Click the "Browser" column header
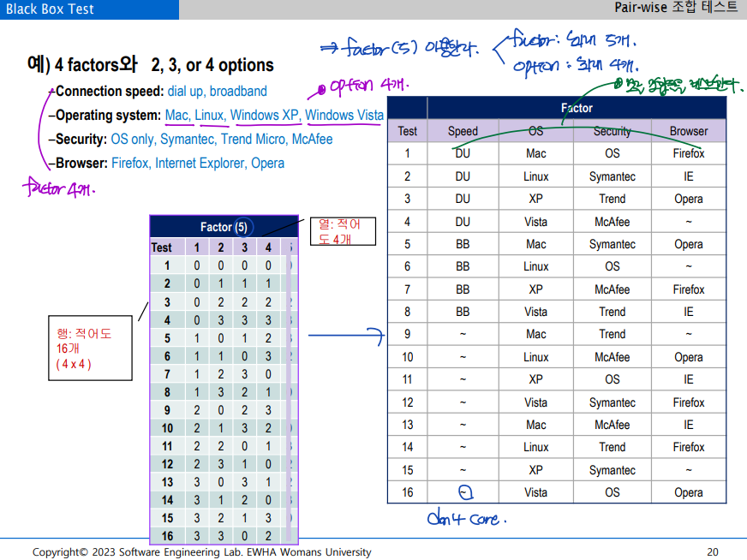The height and width of the screenshot is (560, 747). (x=689, y=131)
